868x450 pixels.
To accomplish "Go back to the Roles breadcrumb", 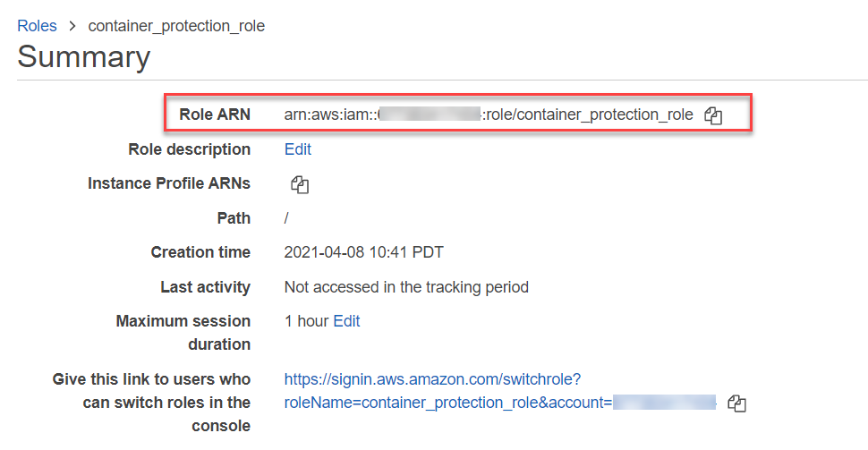I will pos(37,26).
